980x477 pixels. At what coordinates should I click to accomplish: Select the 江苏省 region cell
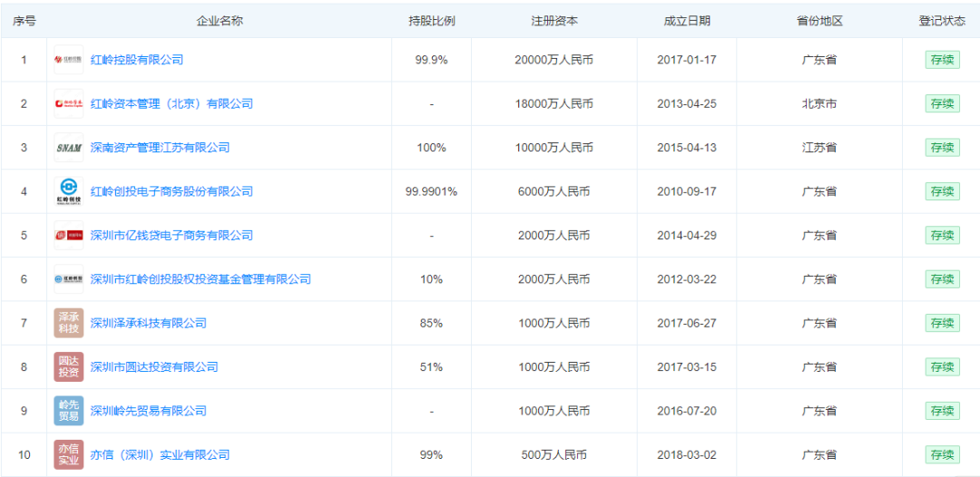(x=819, y=148)
